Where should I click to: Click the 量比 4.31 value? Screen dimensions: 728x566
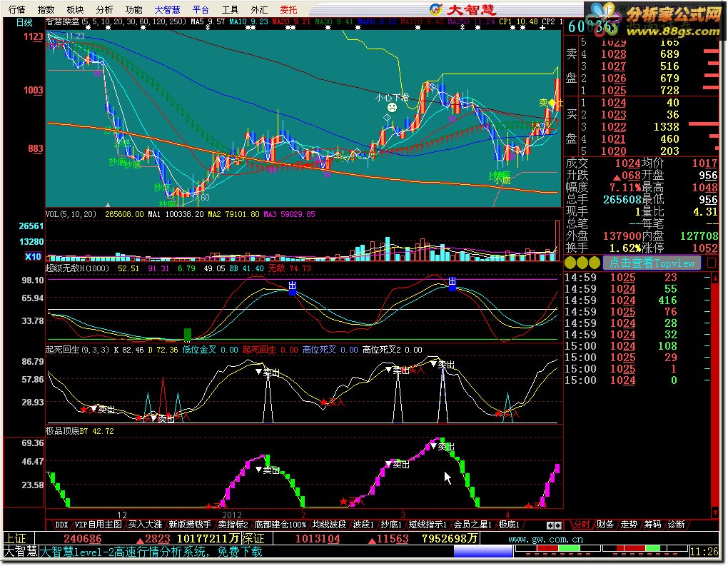tap(705, 212)
